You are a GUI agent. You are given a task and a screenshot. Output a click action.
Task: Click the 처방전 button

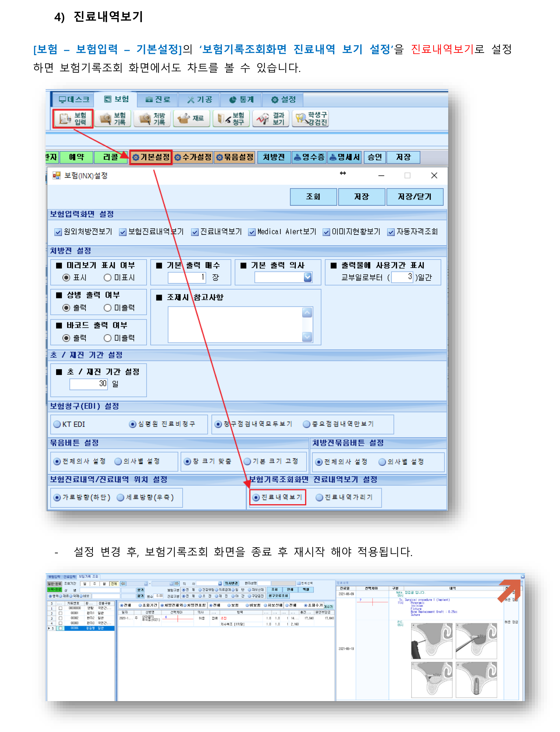click(x=274, y=157)
